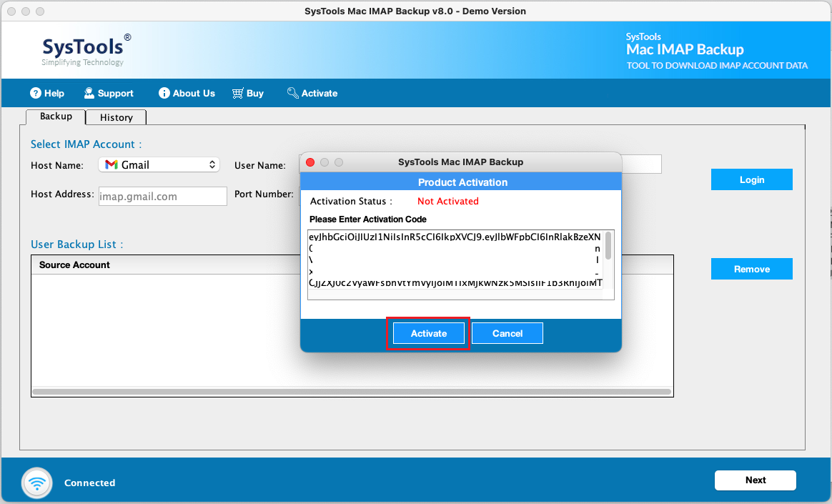Click the About Us info icon
This screenshot has width=832, height=504.
coord(164,94)
